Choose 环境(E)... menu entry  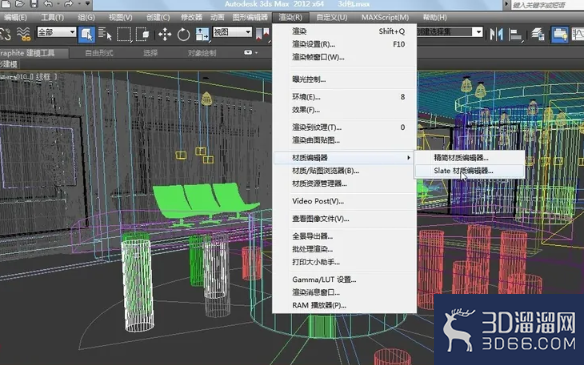pyautogui.click(x=344, y=97)
